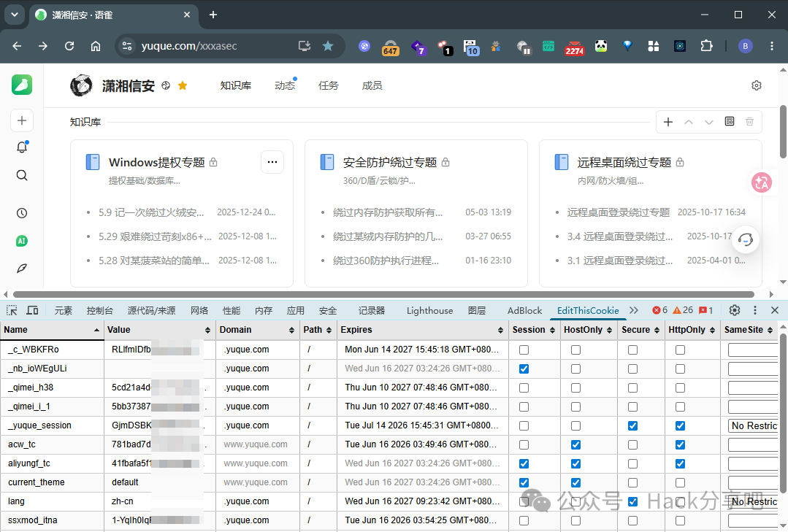The width and height of the screenshot is (788, 532).
Task: Switch to the 动态 tab
Action: [x=285, y=85]
